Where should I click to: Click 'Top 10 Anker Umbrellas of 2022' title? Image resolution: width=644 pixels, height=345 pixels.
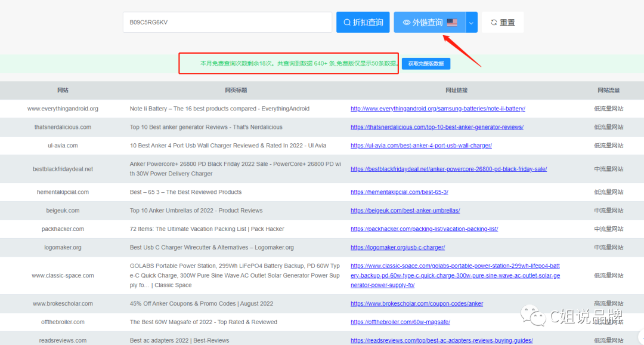click(196, 211)
